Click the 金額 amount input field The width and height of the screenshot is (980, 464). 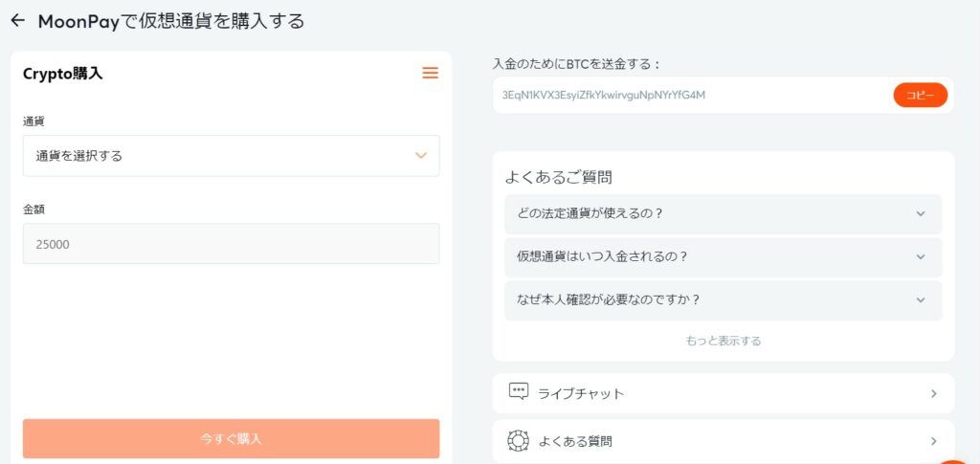point(232,244)
